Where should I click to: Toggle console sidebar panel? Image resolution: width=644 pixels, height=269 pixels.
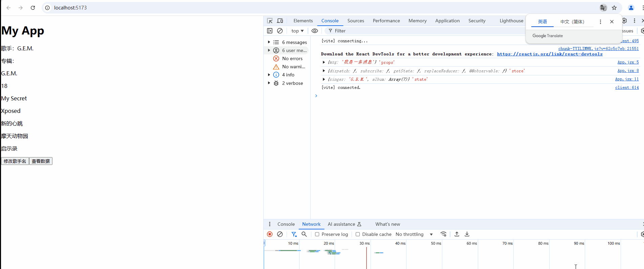[270, 31]
